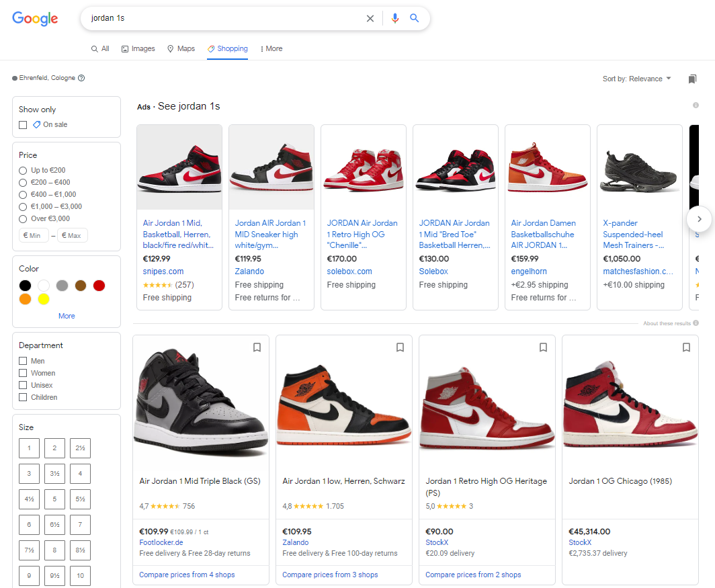
Task: Filter by orange color swatch
Action: 25,299
